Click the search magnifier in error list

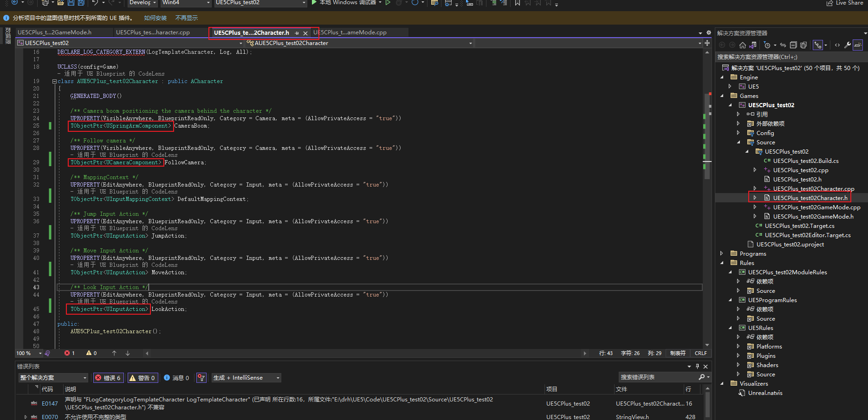[701, 377]
